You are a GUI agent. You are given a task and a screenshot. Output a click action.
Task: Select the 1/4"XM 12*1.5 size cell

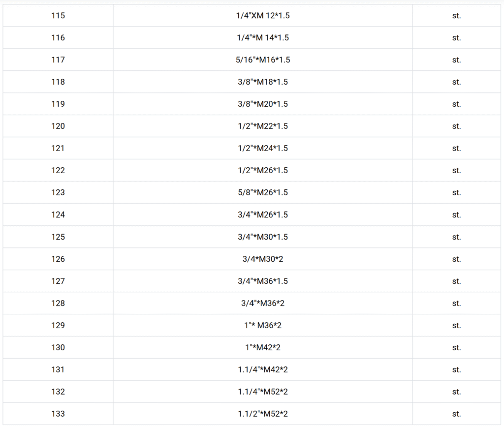[x=262, y=16]
